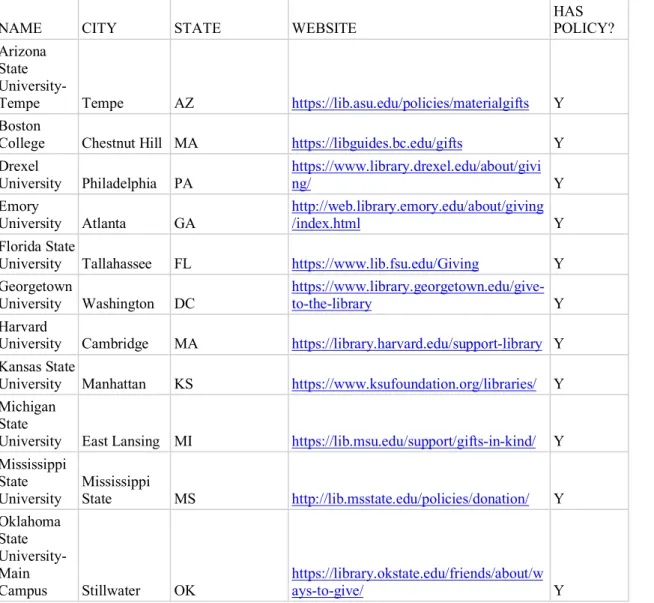Open the libguides.bc.edu gifts link
The height and width of the screenshot is (603, 654).
pyautogui.click(x=377, y=143)
